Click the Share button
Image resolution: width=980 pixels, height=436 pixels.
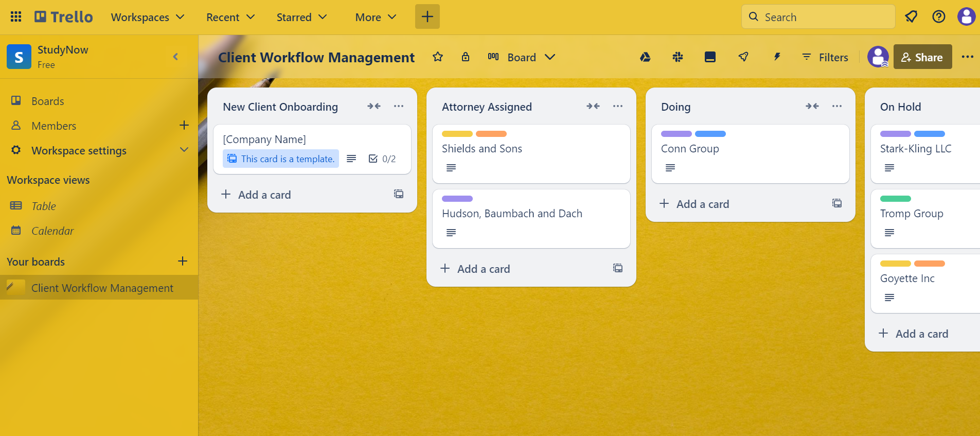click(922, 57)
